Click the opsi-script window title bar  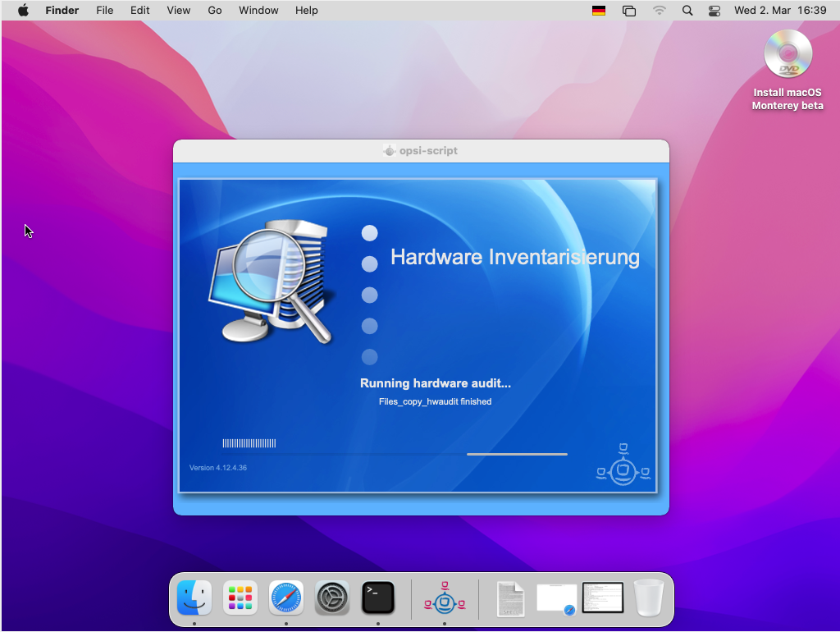pyautogui.click(x=421, y=151)
